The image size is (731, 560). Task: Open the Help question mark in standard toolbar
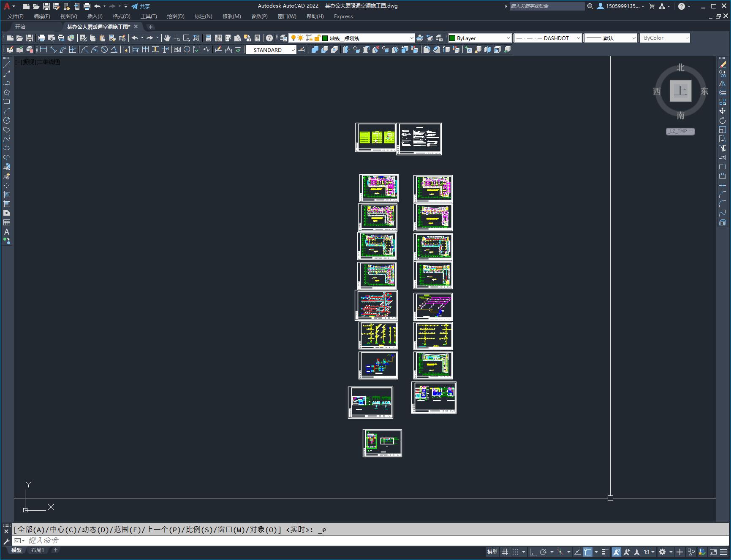(x=269, y=38)
